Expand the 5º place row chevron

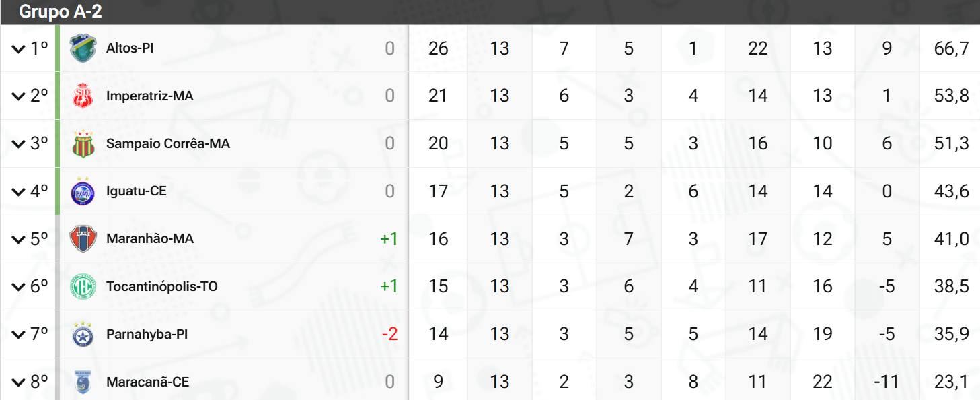pos(18,239)
